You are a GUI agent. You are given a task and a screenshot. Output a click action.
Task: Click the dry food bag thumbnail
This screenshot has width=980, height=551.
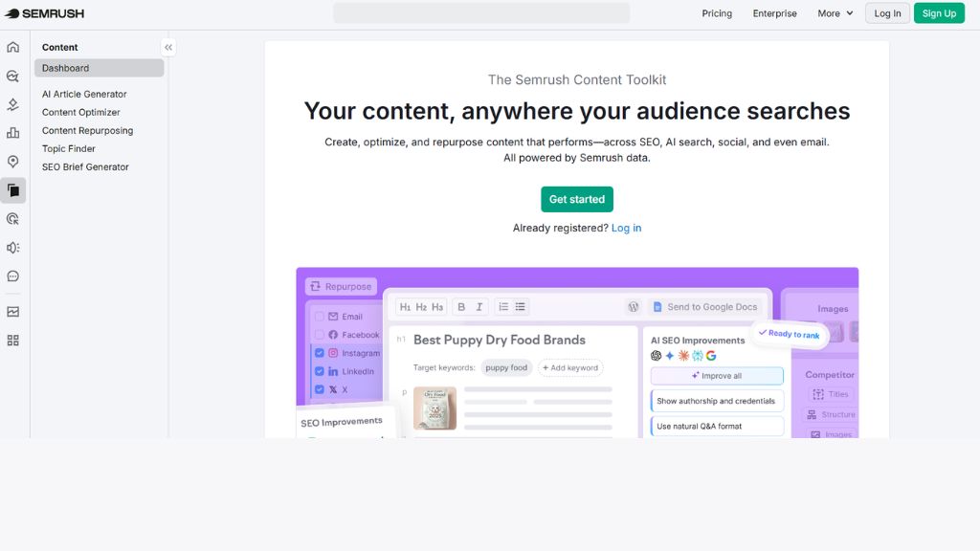tap(435, 408)
